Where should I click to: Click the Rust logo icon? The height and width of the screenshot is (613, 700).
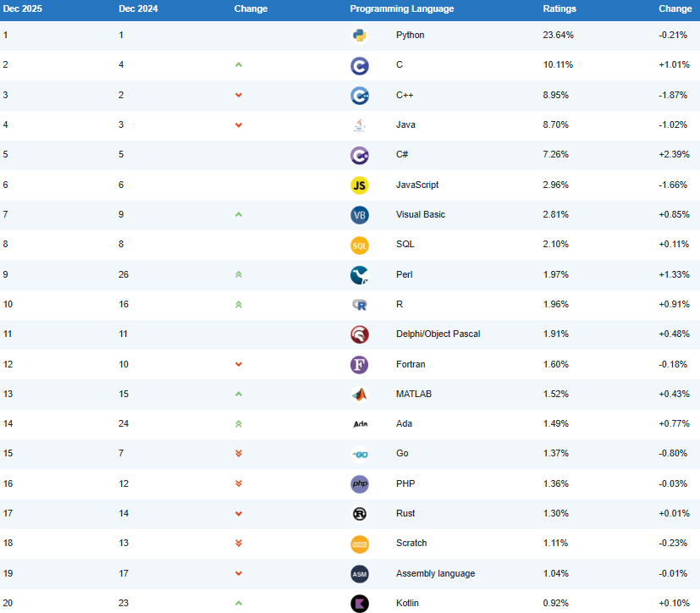(x=360, y=513)
